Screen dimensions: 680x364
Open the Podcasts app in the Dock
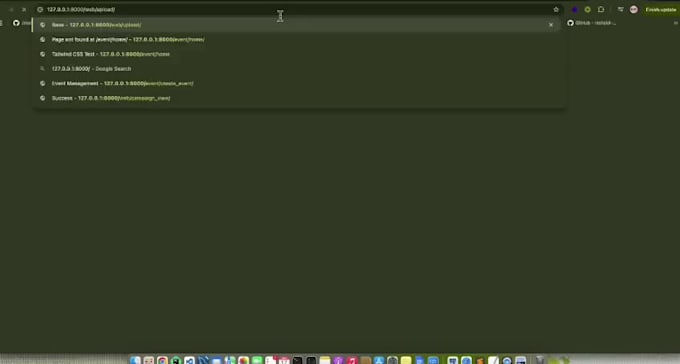click(x=338, y=360)
